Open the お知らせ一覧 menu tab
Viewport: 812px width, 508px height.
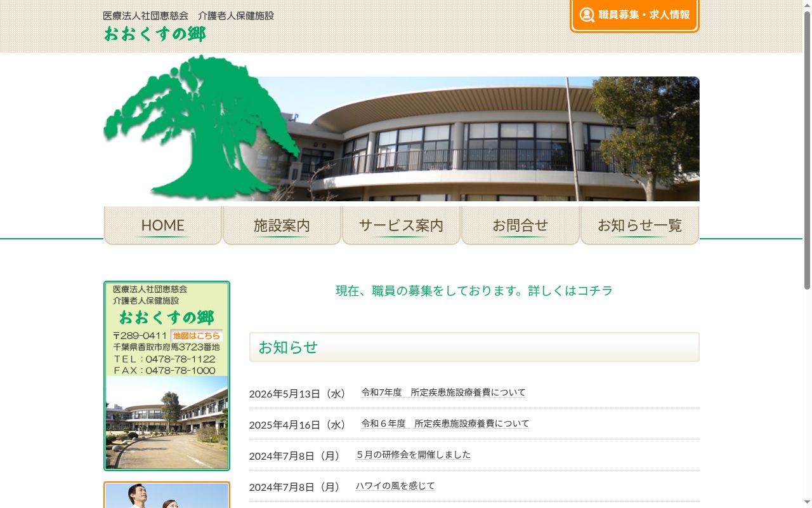(639, 225)
